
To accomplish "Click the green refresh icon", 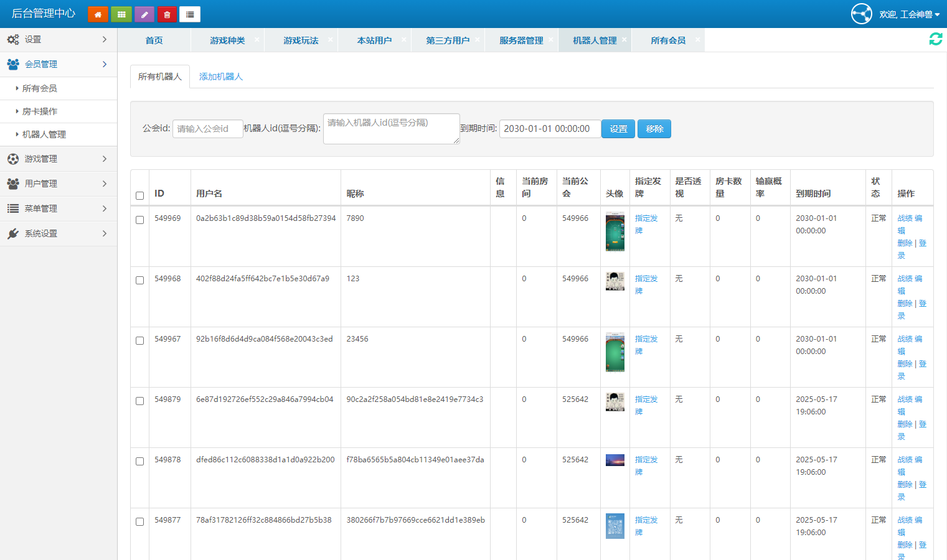I will click(935, 39).
